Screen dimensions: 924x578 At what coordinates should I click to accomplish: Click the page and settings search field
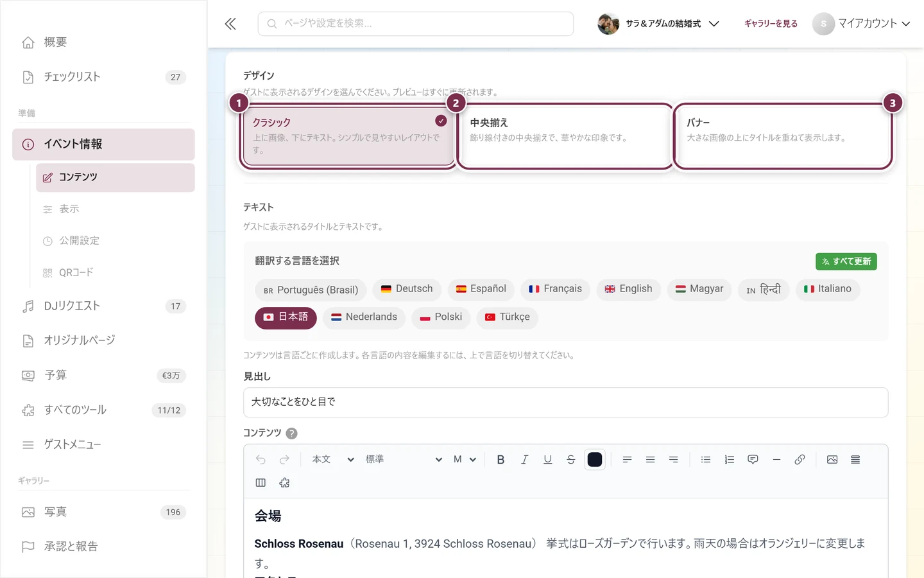[x=416, y=24]
